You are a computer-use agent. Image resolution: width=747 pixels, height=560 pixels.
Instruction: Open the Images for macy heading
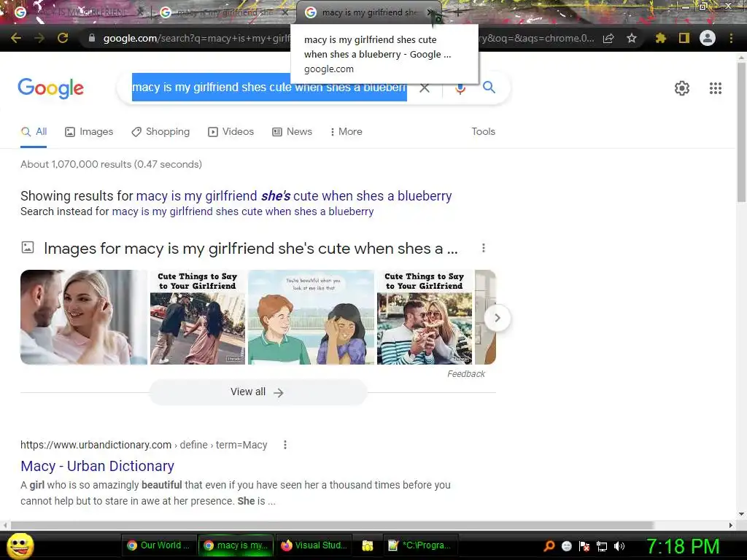point(251,249)
